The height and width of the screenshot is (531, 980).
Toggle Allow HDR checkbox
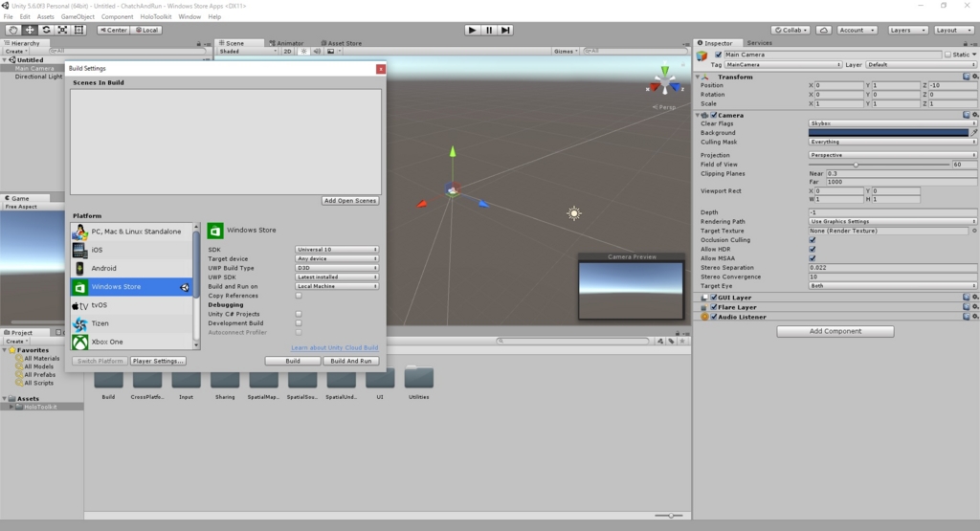point(813,250)
